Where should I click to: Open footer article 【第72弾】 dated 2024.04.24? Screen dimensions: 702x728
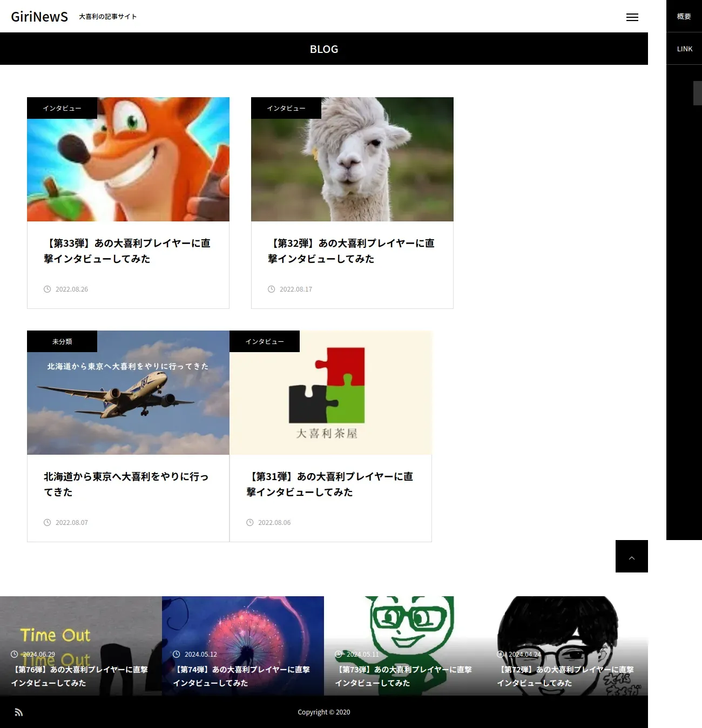tap(567, 646)
